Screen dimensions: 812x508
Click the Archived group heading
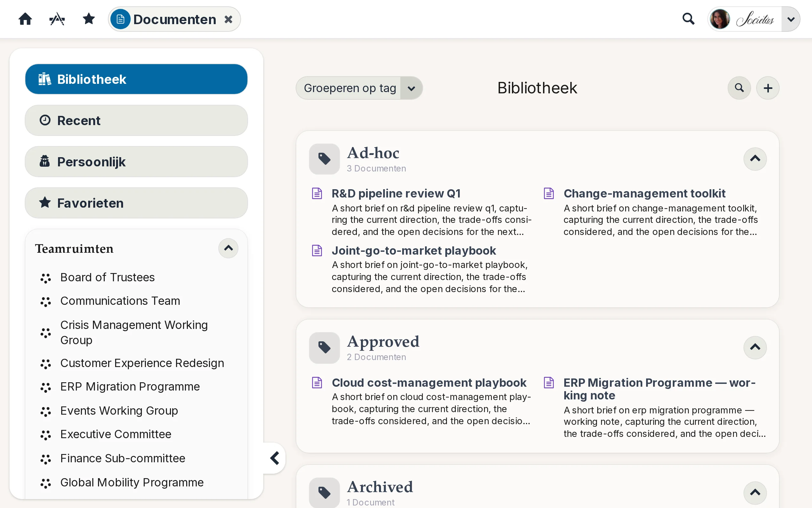coord(380,487)
